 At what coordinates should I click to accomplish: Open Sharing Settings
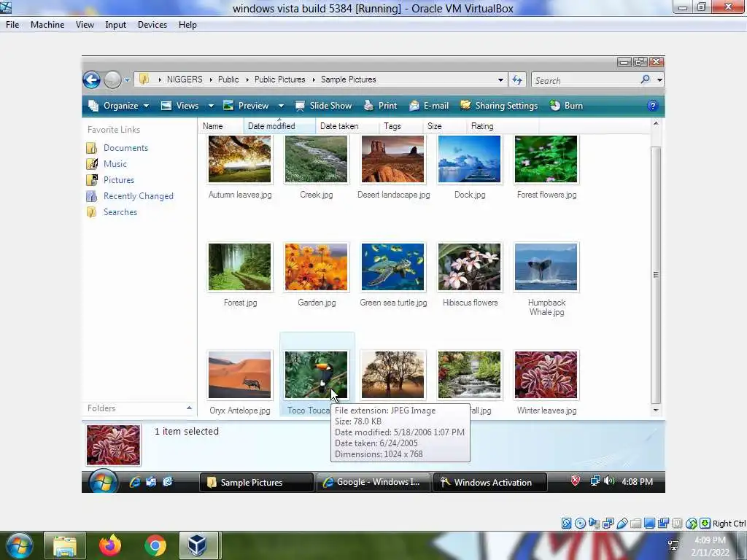[499, 106]
